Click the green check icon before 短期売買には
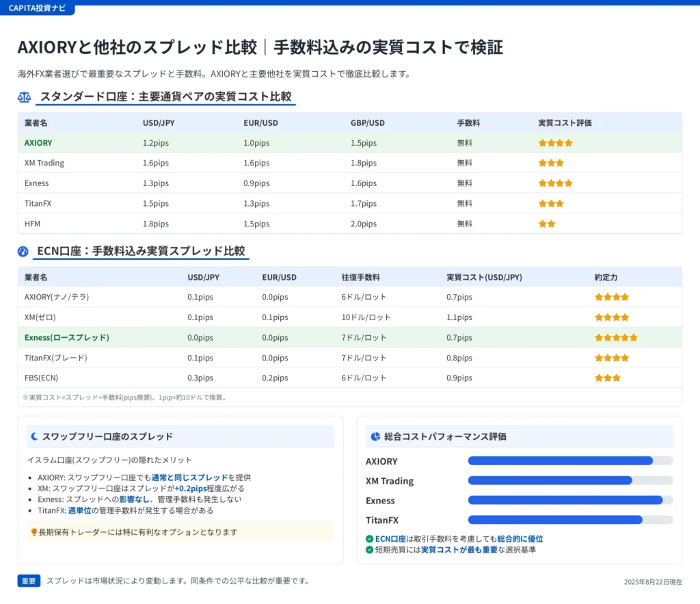 click(369, 549)
